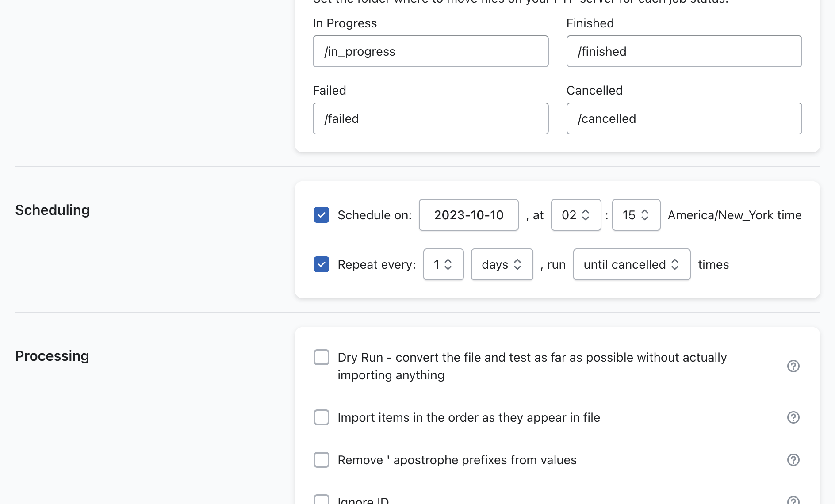Uncheck the Schedule on checkbox
This screenshot has height=504, width=835.
322,215
